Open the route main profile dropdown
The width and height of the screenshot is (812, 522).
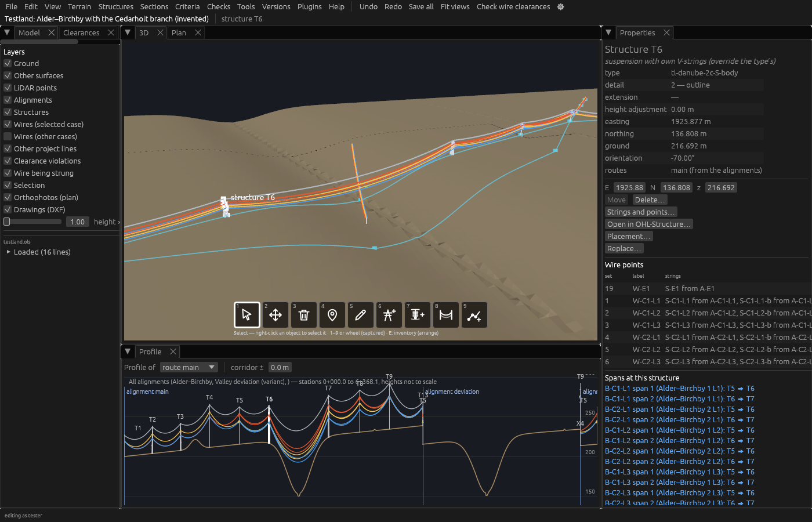click(188, 367)
